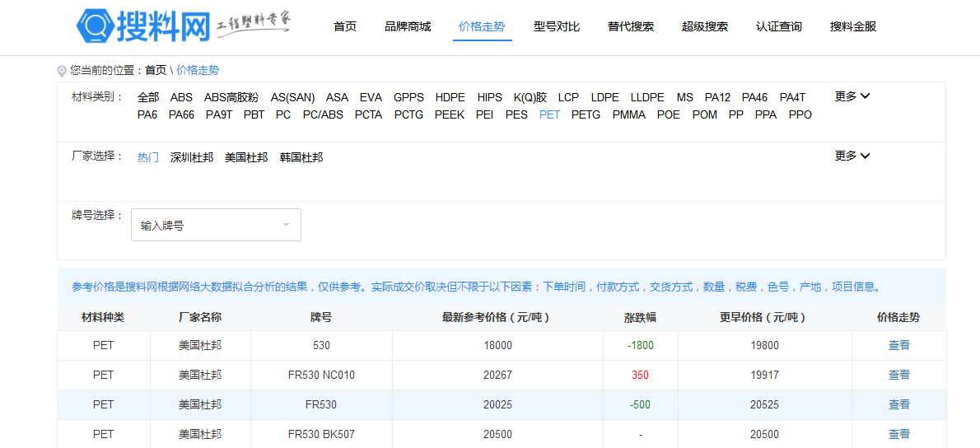
Task: Expand 更多 in the material category row
Action: pyautogui.click(x=852, y=96)
